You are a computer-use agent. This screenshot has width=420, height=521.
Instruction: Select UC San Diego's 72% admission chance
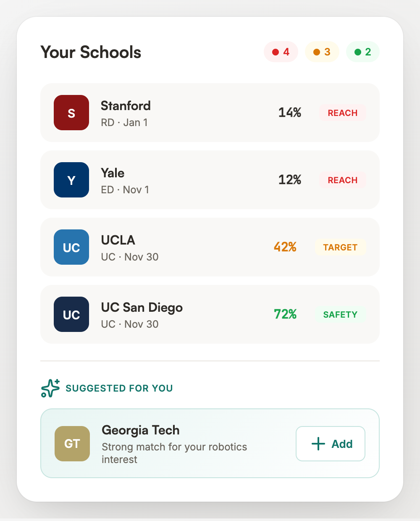(285, 314)
